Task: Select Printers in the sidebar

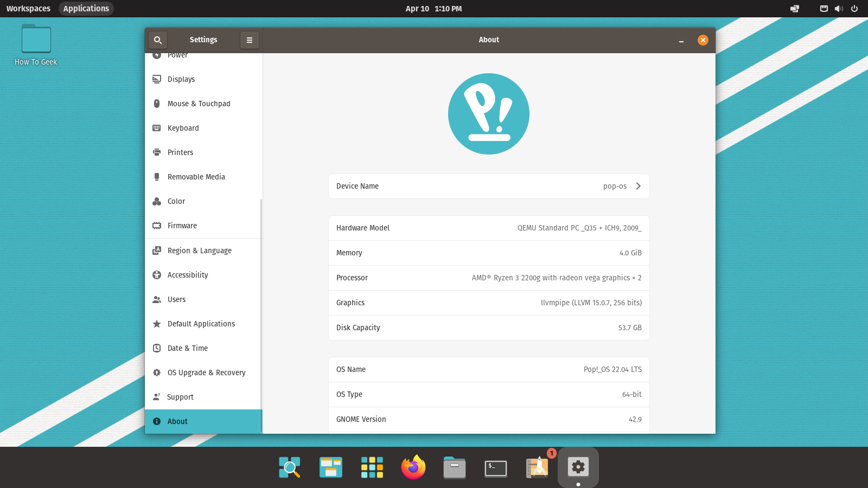Action: click(203, 152)
